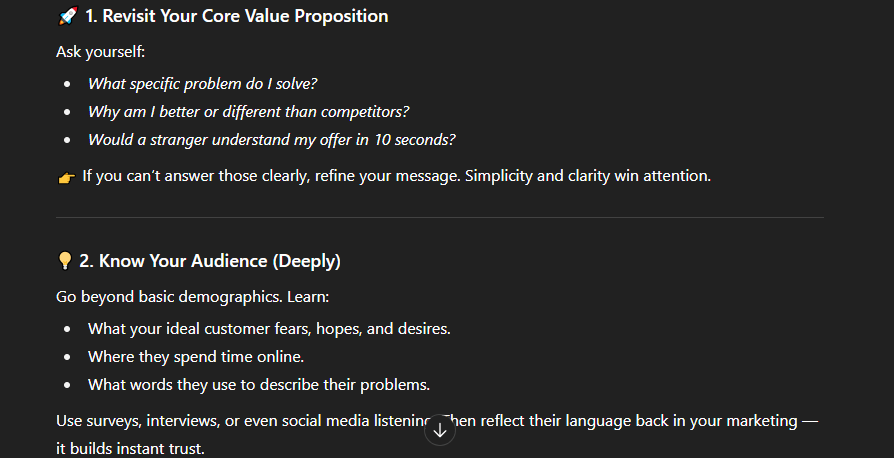Viewport: 894px width, 458px height.
Task: Click the "Would a stranger understand my offer" bullet
Action: point(271,140)
